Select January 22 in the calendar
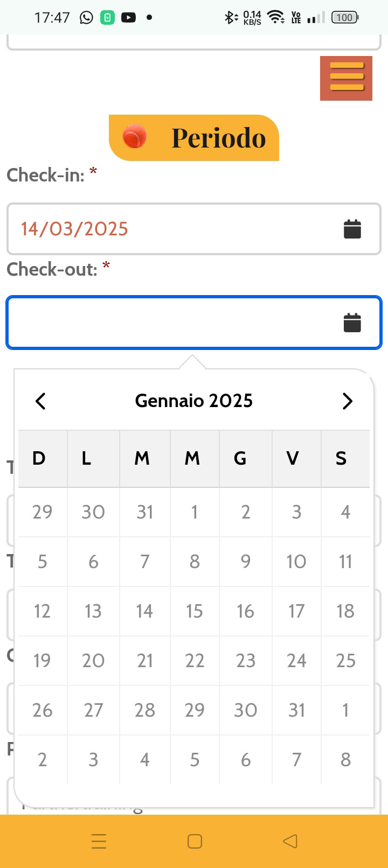388x868 pixels. 195,661
